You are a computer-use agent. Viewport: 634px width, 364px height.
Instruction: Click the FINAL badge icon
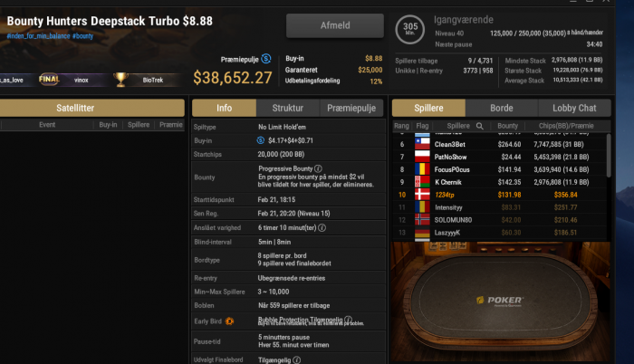pyautogui.click(x=49, y=80)
